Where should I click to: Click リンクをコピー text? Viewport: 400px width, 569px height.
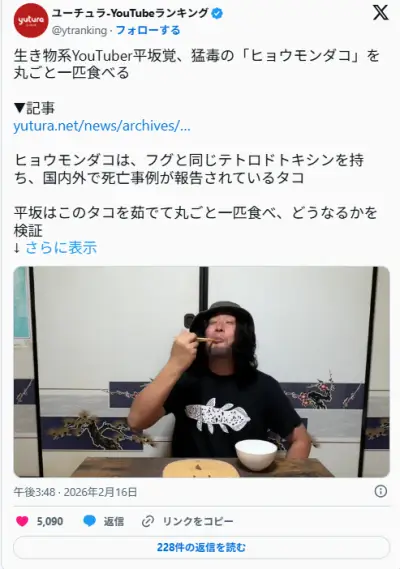pos(198,521)
